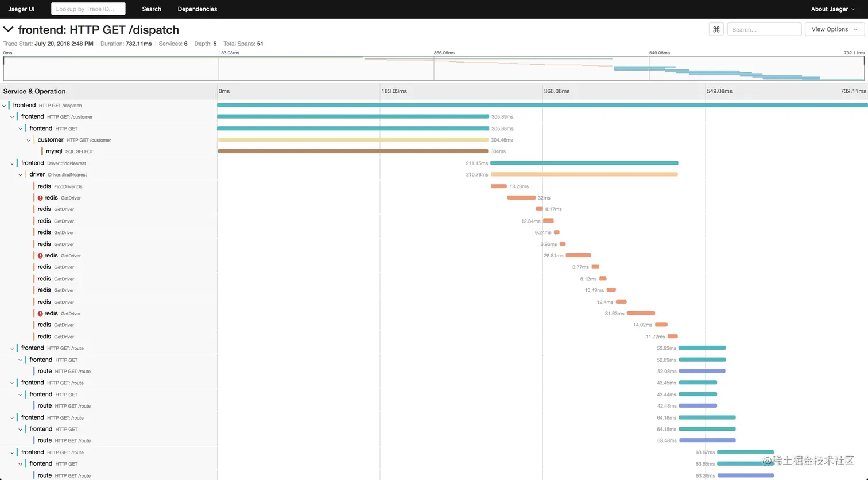Click the trace title frontend: HTTP GET /dispatch
Image resolution: width=868 pixels, height=480 pixels.
(x=99, y=30)
